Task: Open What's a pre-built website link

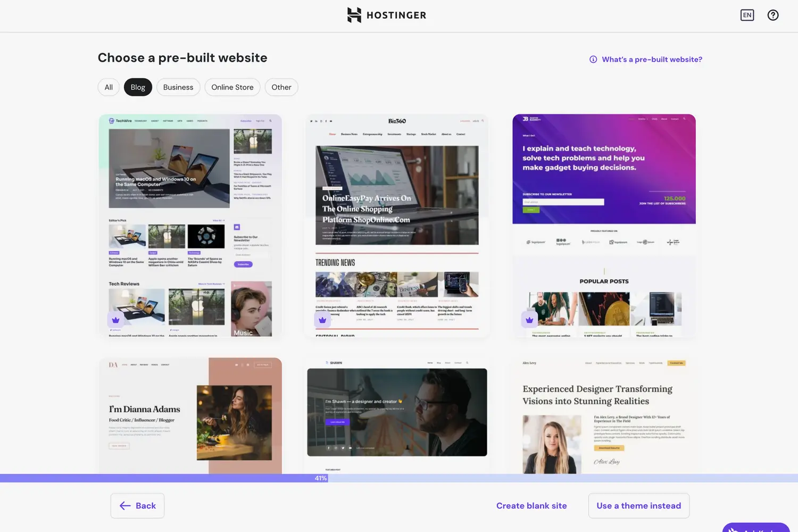Action: coord(652,60)
